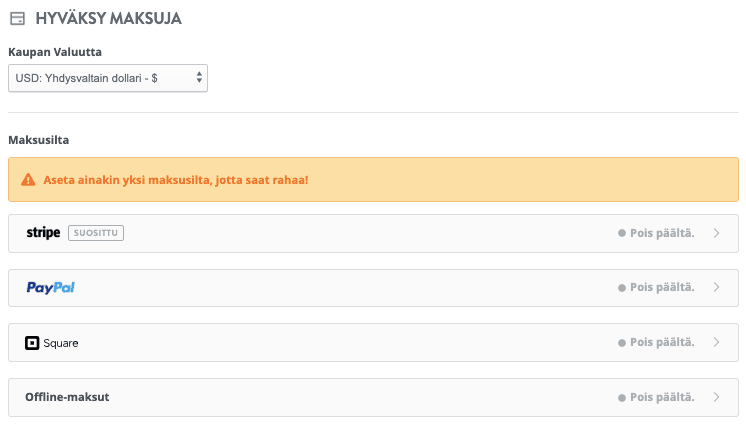Open the Kaupan Valuutta currency dropdown
This screenshot has height=429, width=746.
[108, 77]
